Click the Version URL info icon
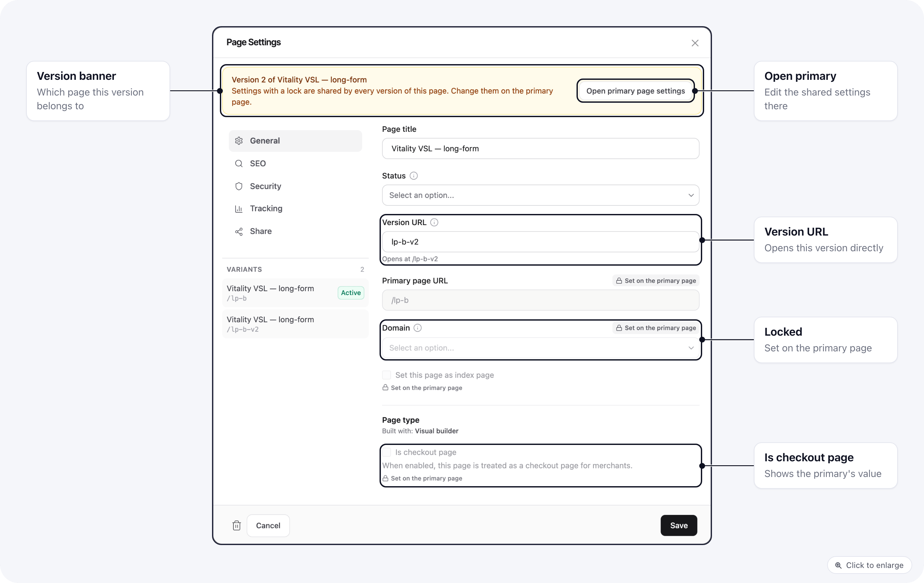924x583 pixels. [434, 222]
